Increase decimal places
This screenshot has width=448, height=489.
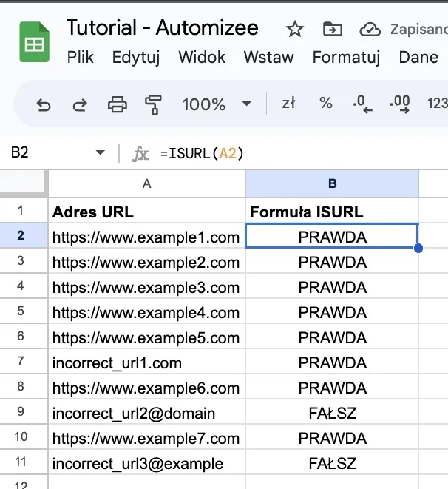(400, 104)
